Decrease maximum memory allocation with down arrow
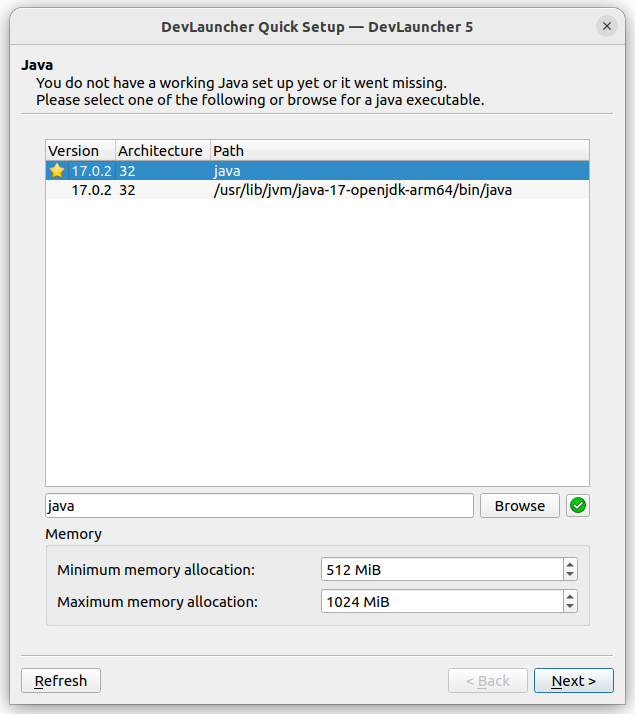Viewport: 635px width, 714px height. (570, 607)
